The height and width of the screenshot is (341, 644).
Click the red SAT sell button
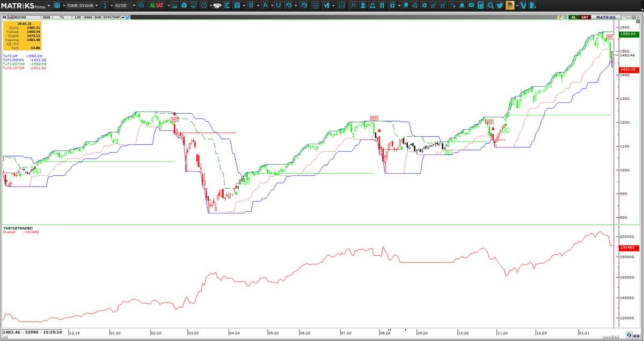[585, 17]
